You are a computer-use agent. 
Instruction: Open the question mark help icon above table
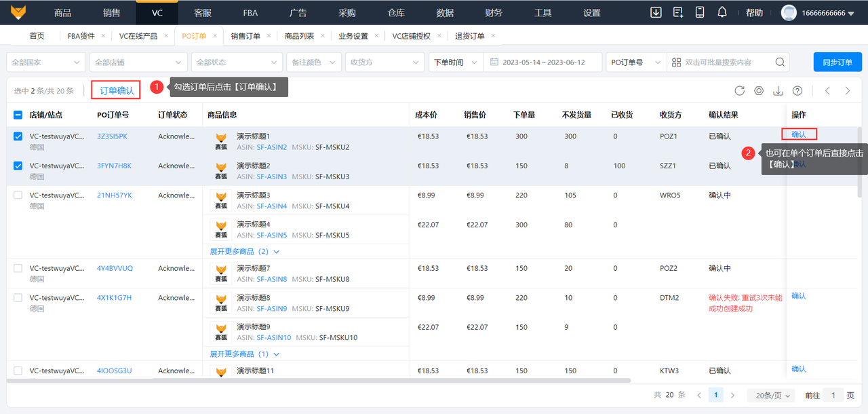(797, 91)
